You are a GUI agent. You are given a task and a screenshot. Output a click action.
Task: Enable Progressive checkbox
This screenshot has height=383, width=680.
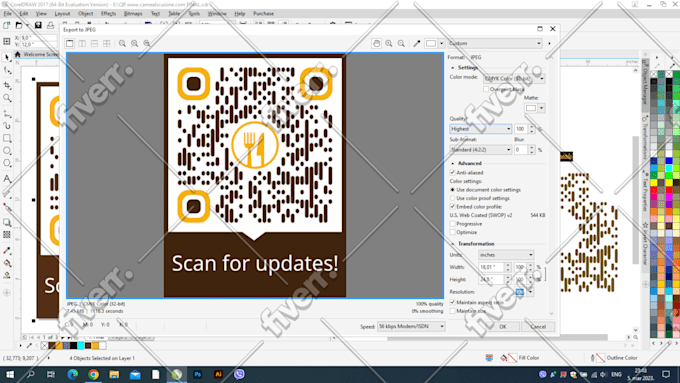tap(452, 224)
